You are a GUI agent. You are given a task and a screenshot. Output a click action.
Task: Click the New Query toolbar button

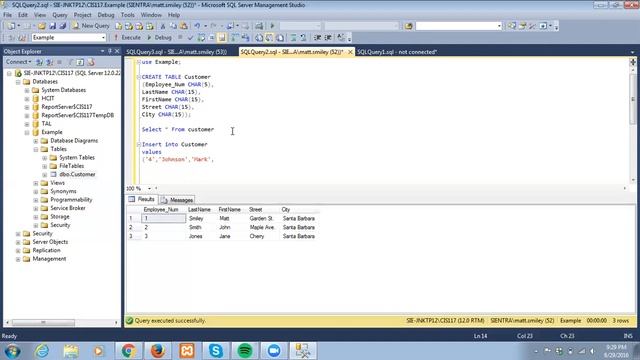91,26
